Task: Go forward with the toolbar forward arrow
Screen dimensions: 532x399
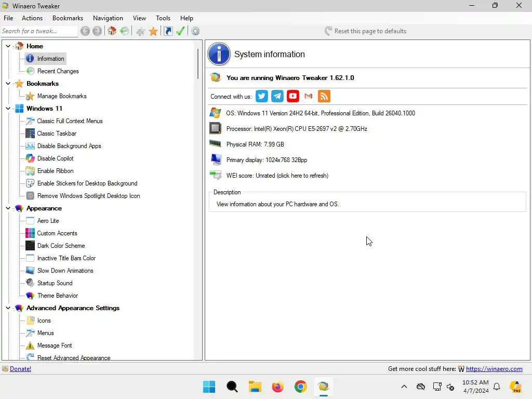Action: tap(97, 31)
